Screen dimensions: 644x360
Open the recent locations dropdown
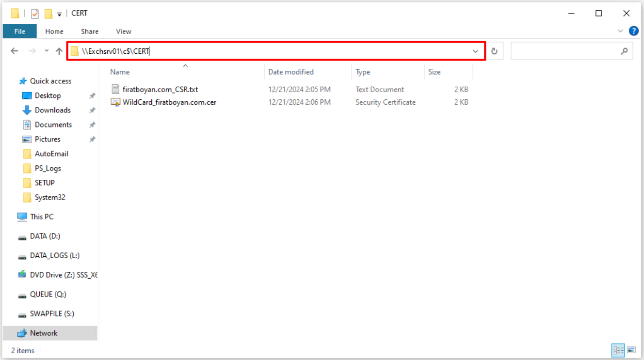click(x=47, y=51)
